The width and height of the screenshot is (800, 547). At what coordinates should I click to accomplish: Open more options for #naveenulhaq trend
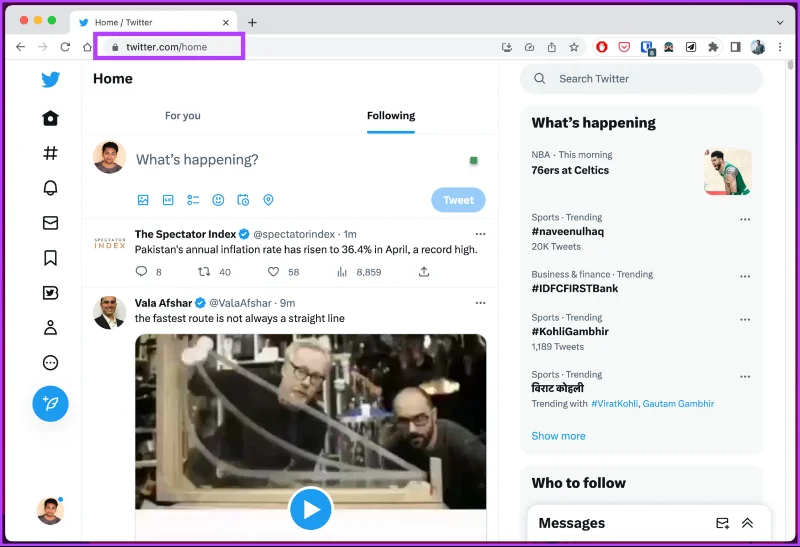pos(745,219)
